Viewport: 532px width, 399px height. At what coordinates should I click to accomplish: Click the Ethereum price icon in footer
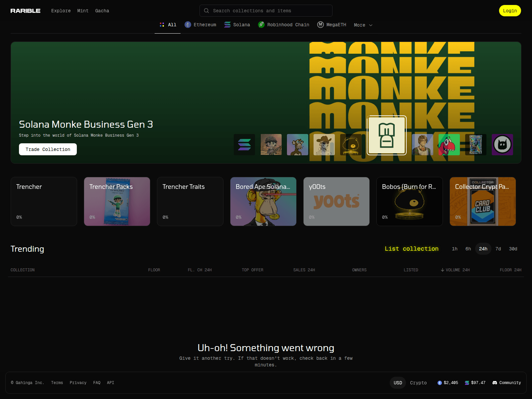click(440, 383)
